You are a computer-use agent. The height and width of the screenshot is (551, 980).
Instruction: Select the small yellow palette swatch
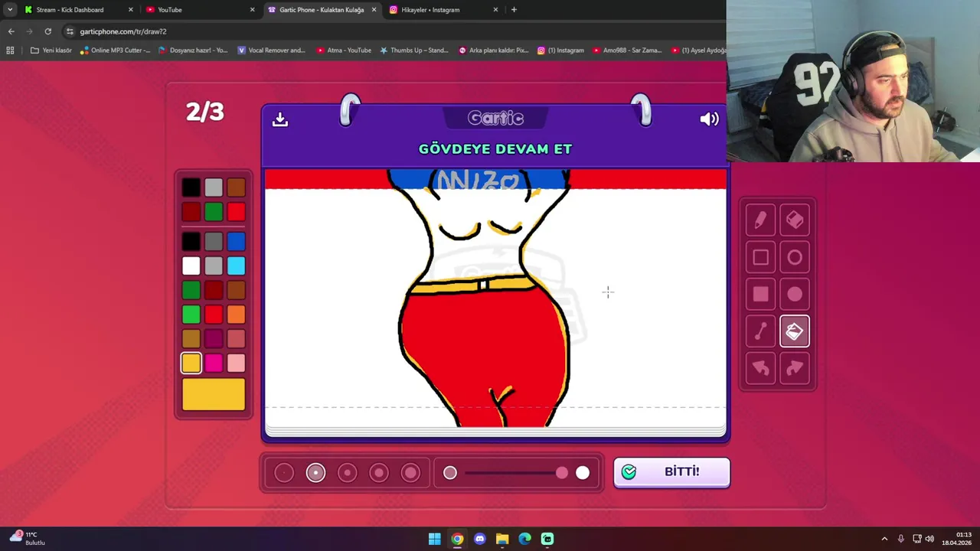pos(191,363)
